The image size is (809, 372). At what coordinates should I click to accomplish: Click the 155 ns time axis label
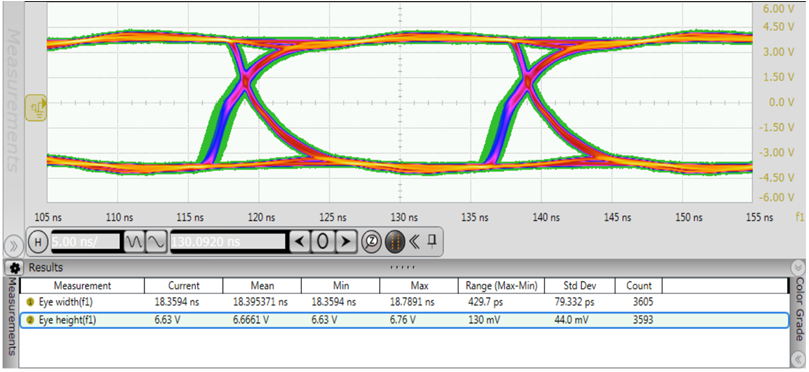(x=759, y=218)
